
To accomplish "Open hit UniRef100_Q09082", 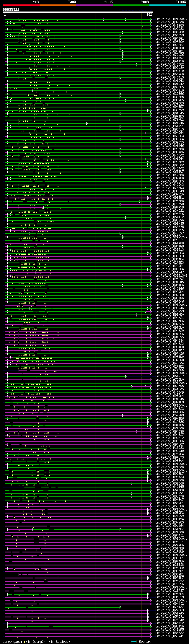I will (x=170, y=29).
